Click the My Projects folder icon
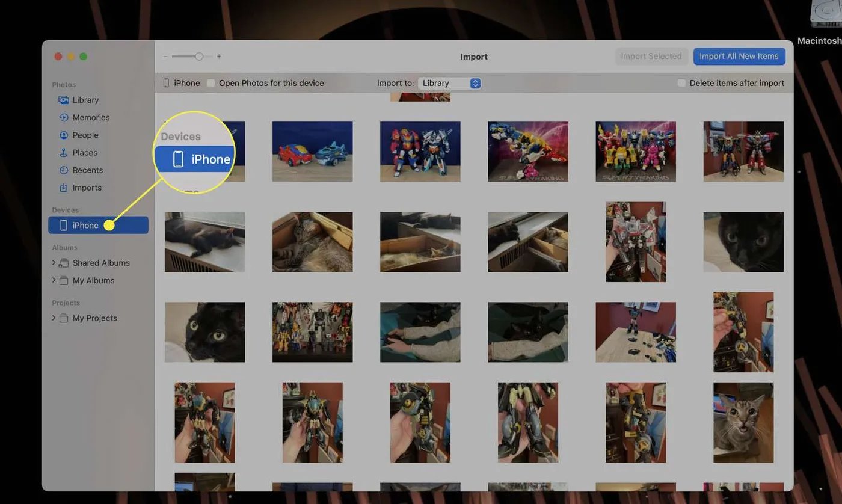 click(x=63, y=318)
